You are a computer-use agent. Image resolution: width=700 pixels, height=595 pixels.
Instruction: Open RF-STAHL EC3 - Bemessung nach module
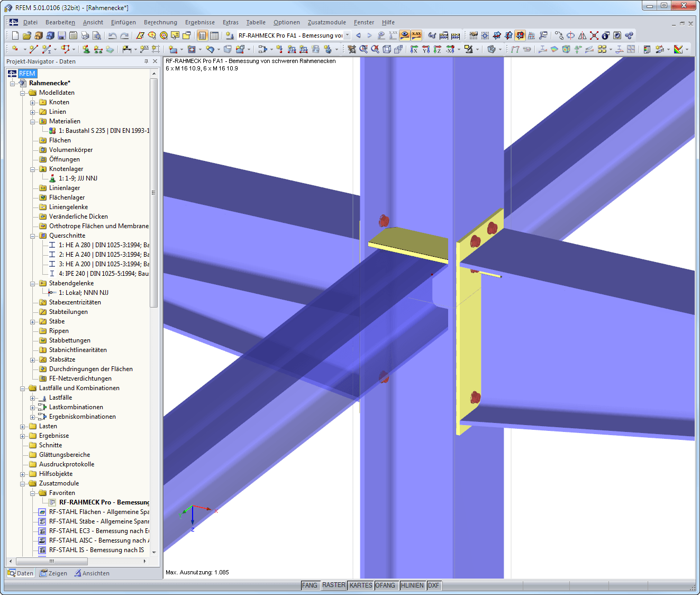pyautogui.click(x=94, y=530)
